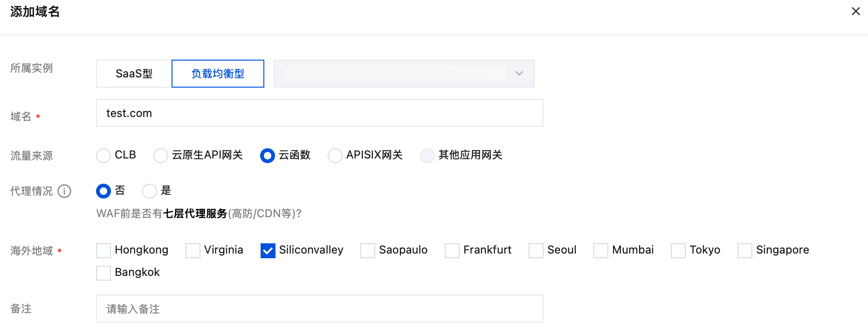Select the 负载均衡型 instance tab
This screenshot has height=330, width=868.
218,74
